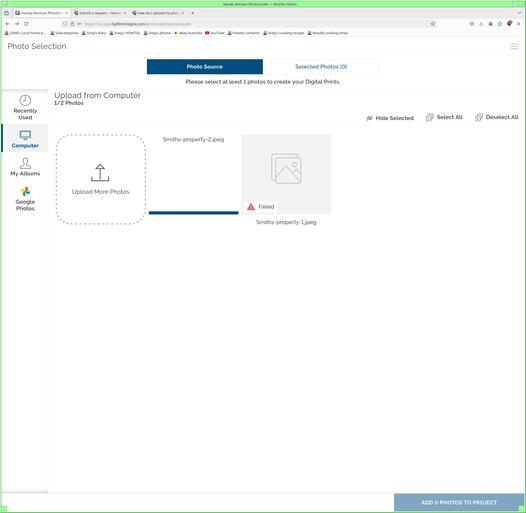
Task: Choose Google Photos as source
Action: click(25, 199)
